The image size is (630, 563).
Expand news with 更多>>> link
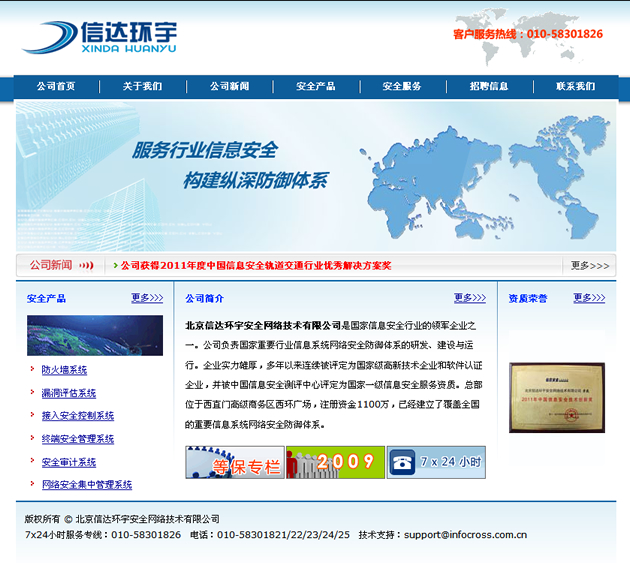tap(589, 266)
